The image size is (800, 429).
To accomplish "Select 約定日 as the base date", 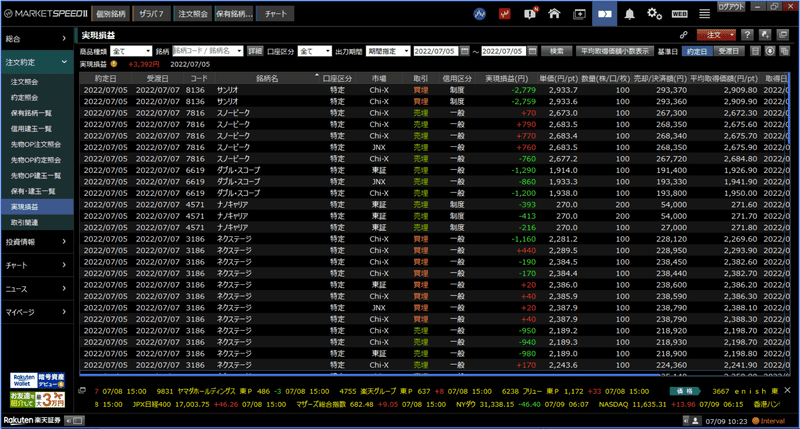I will tap(696, 51).
